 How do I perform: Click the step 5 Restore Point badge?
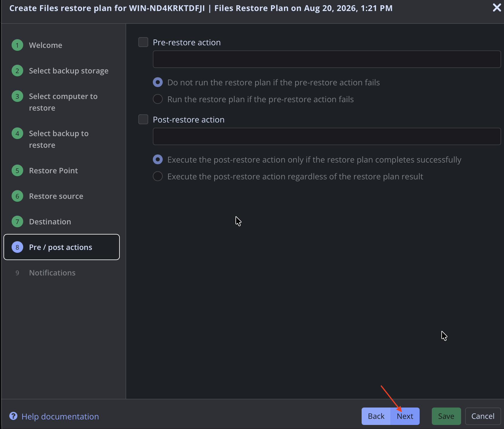[17, 170]
